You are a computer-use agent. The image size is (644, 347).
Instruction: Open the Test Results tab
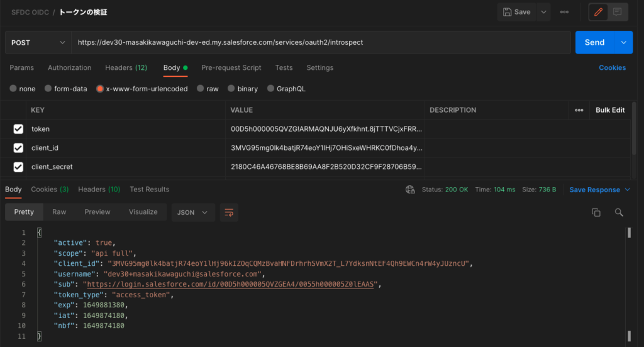149,190
